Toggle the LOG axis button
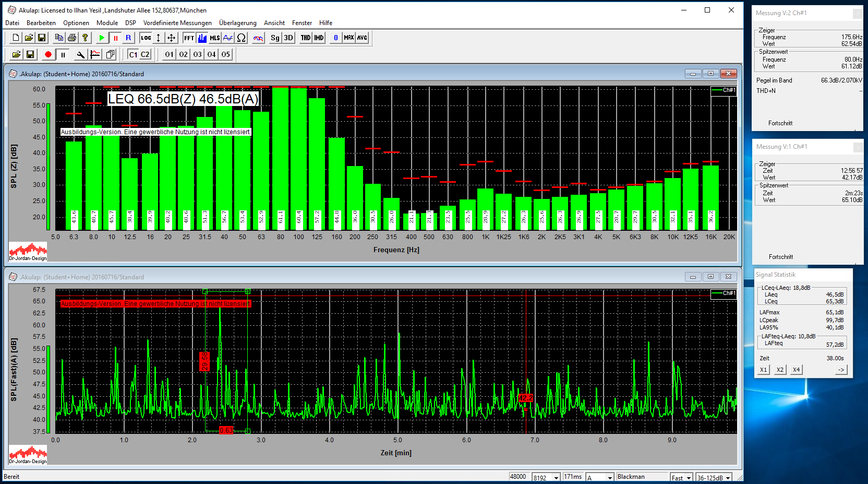The height and width of the screenshot is (484, 868). pyautogui.click(x=146, y=38)
